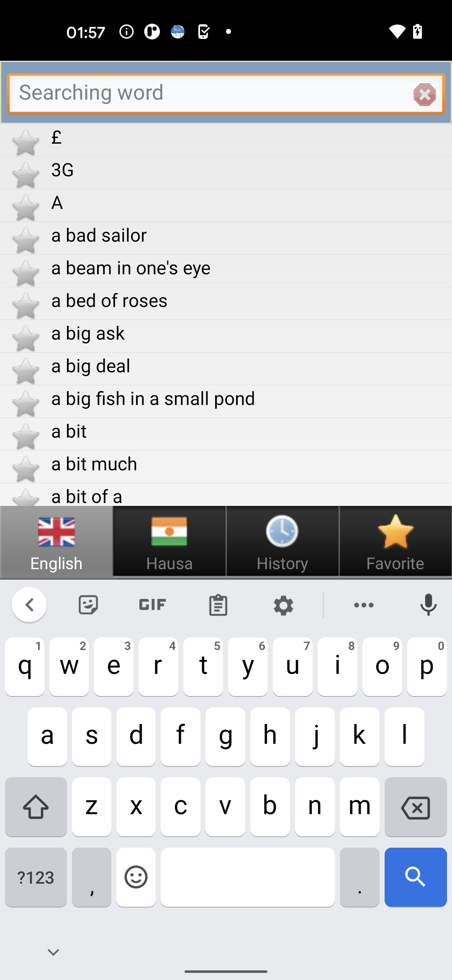The image size is (452, 980).
Task: Open keyboard settings gear
Action: 283,605
